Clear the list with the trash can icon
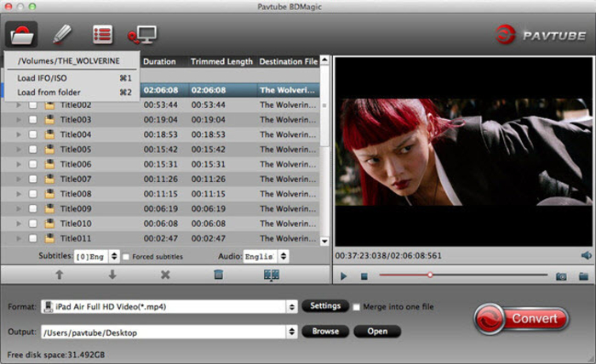Image resolution: width=596 pixels, height=364 pixels. [x=218, y=275]
